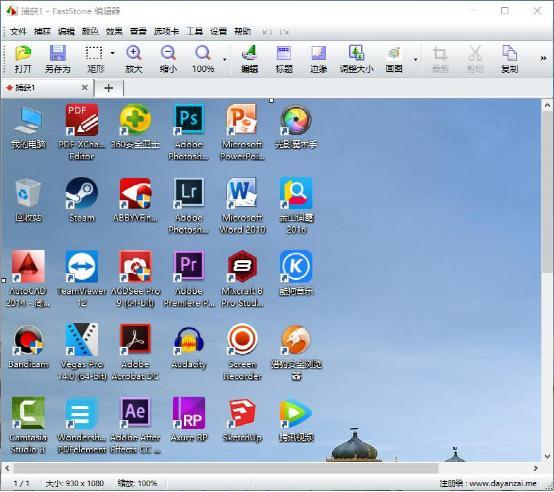Viewport: 554px width, 492px height.
Task: Click the ACDSee Pro 9 icon
Action: tap(135, 266)
